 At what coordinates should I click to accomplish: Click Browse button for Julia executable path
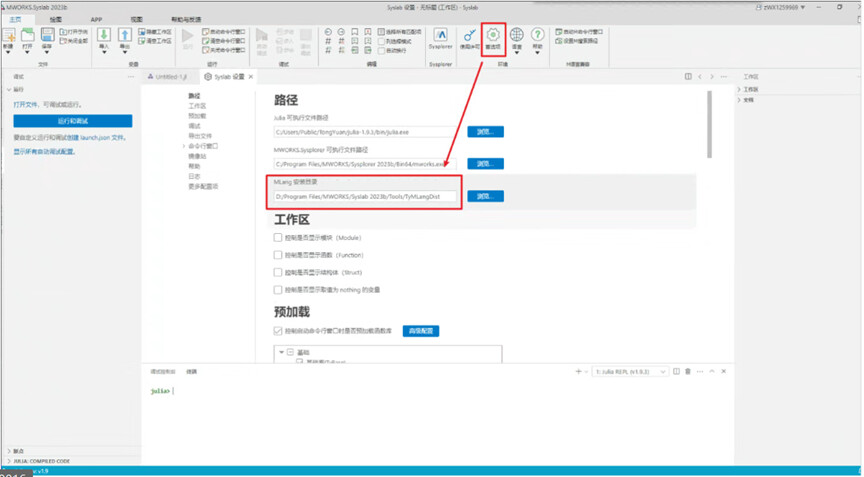pyautogui.click(x=485, y=132)
